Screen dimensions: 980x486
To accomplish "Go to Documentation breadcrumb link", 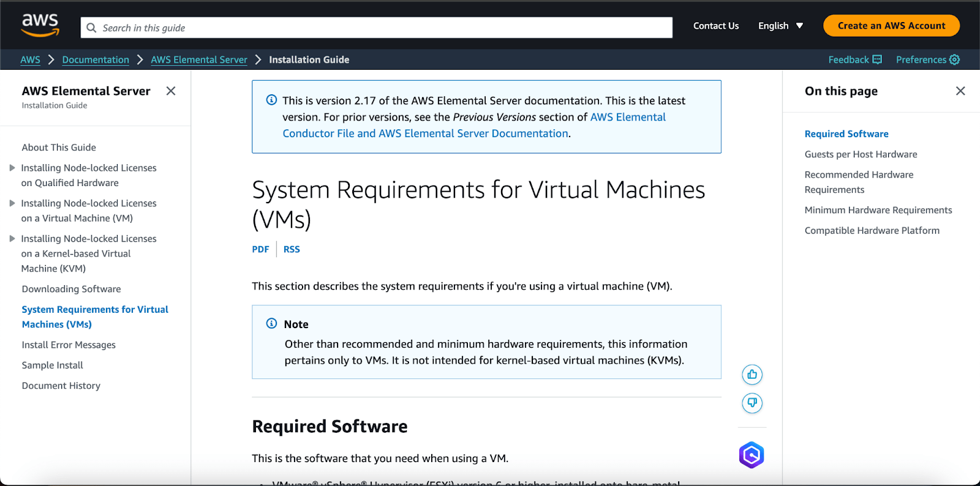I will pos(96,59).
